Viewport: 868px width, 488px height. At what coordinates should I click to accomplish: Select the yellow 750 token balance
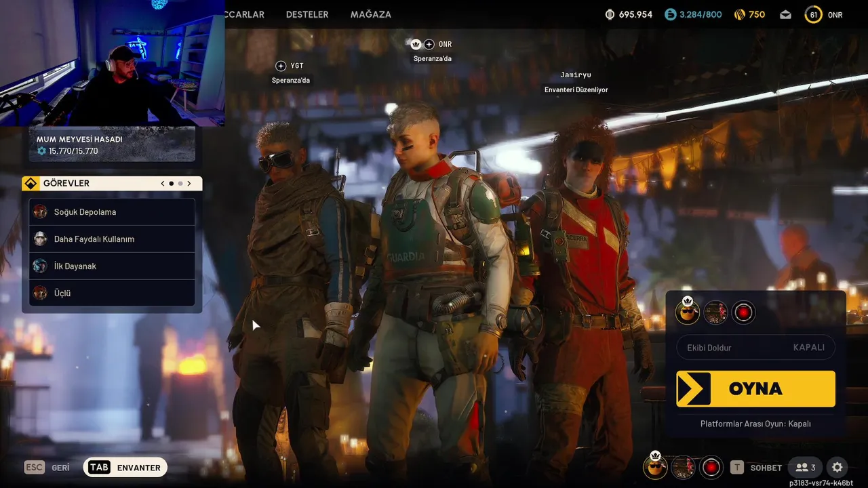749,14
